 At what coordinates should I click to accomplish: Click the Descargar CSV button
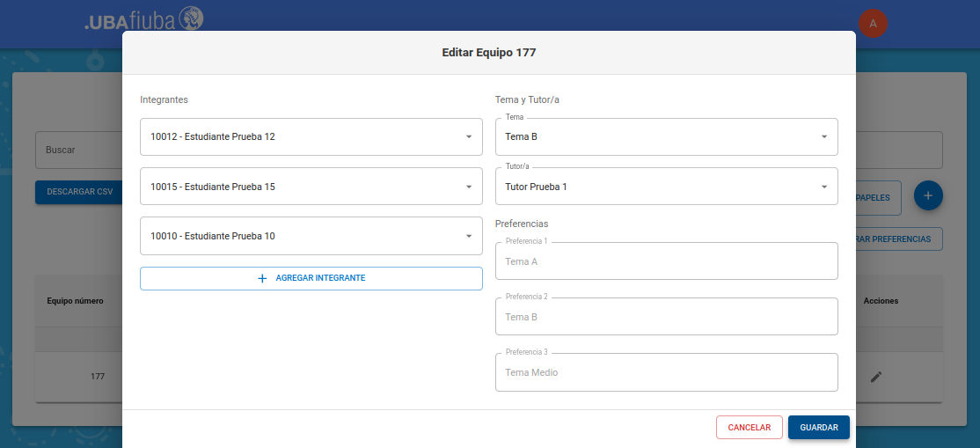pyautogui.click(x=79, y=192)
